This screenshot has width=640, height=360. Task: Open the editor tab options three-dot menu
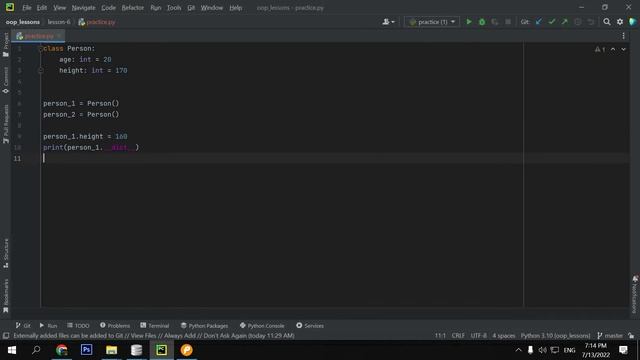[x=623, y=36]
